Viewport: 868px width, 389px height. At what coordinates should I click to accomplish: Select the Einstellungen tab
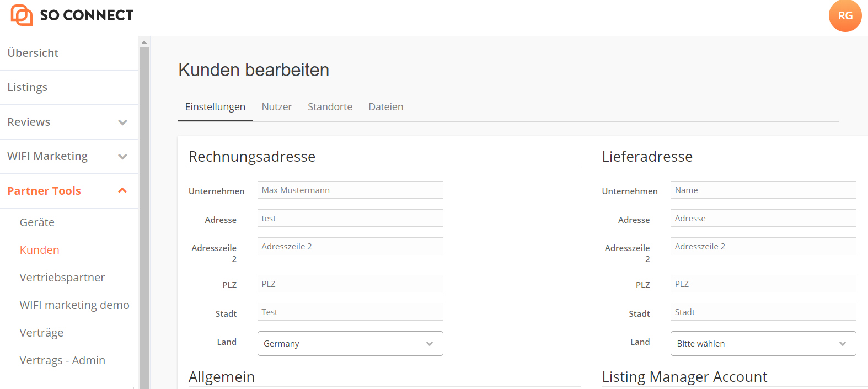tap(215, 106)
